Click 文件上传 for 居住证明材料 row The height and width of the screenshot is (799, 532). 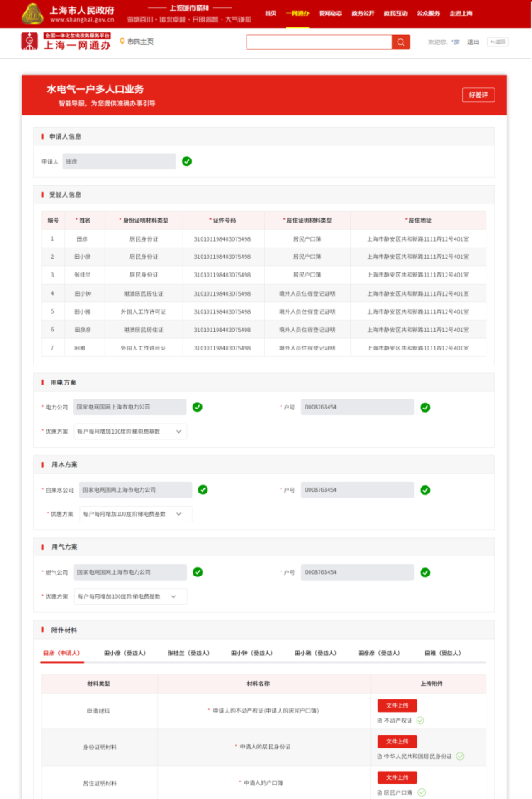point(397,777)
